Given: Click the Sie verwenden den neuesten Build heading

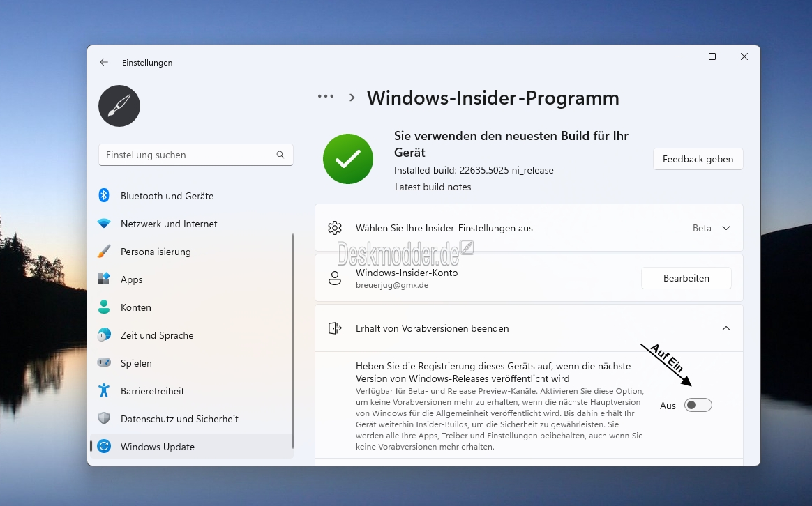Looking at the screenshot, I should tap(511, 144).
